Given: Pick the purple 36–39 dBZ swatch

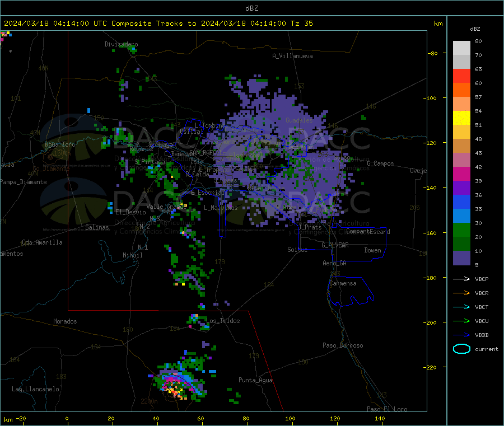Looking at the screenshot, I should tap(461, 188).
